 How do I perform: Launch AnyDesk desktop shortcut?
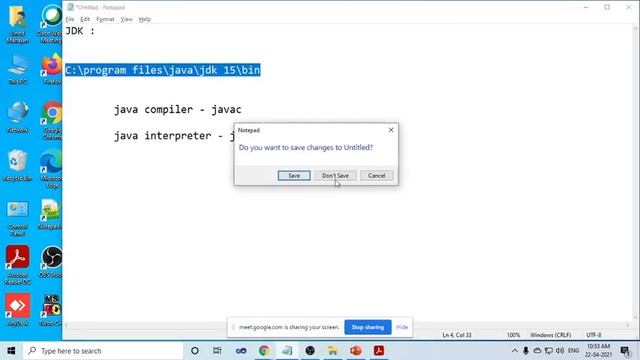[x=18, y=310]
